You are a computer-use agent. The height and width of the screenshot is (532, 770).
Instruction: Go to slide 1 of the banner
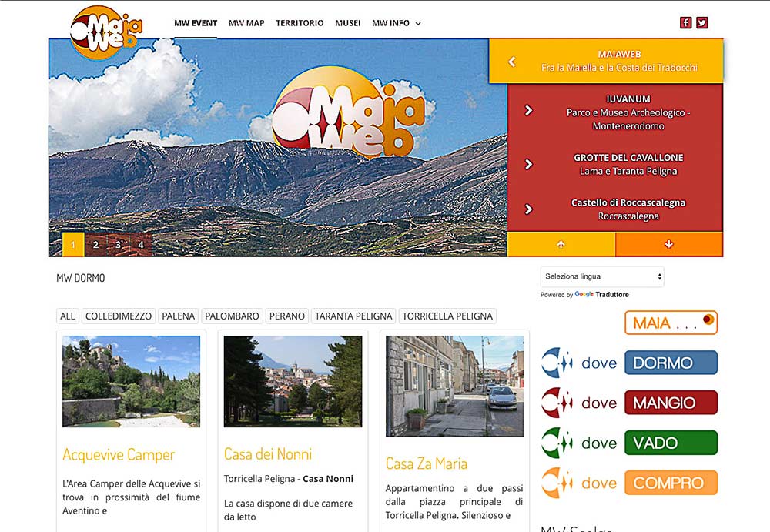click(73, 245)
